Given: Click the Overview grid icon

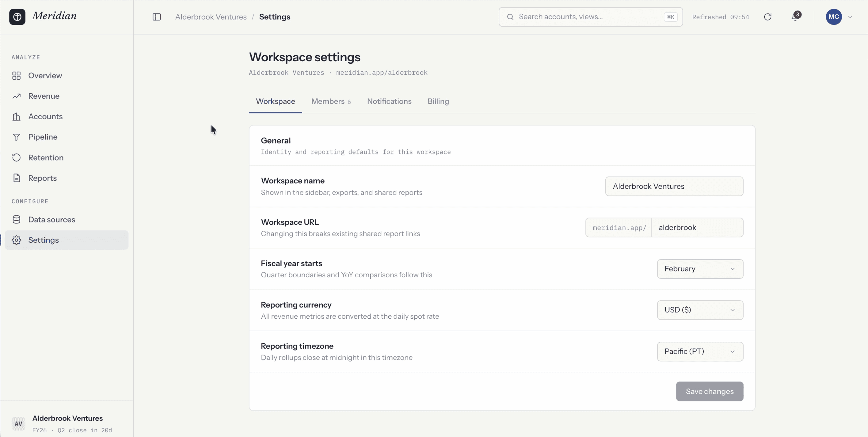Looking at the screenshot, I should (x=17, y=75).
